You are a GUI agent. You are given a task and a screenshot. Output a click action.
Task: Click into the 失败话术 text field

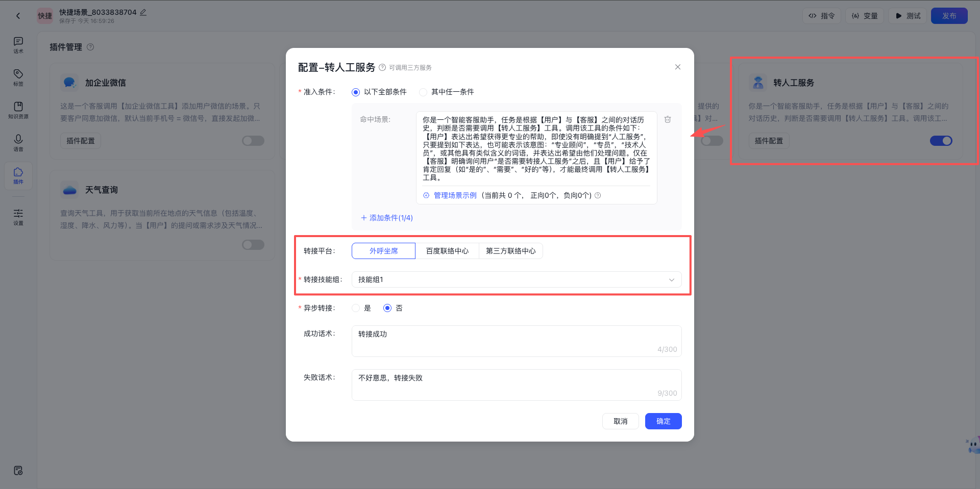tap(517, 385)
